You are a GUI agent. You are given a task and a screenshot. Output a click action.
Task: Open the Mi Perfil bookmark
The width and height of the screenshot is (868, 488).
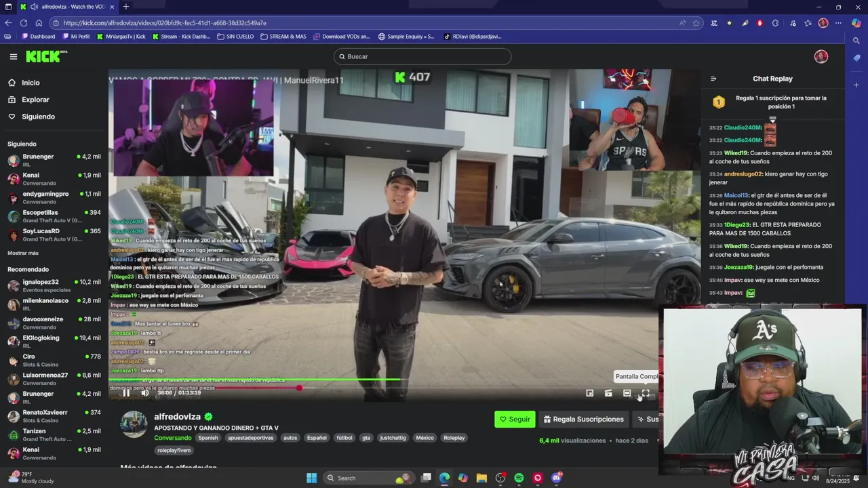point(75,37)
